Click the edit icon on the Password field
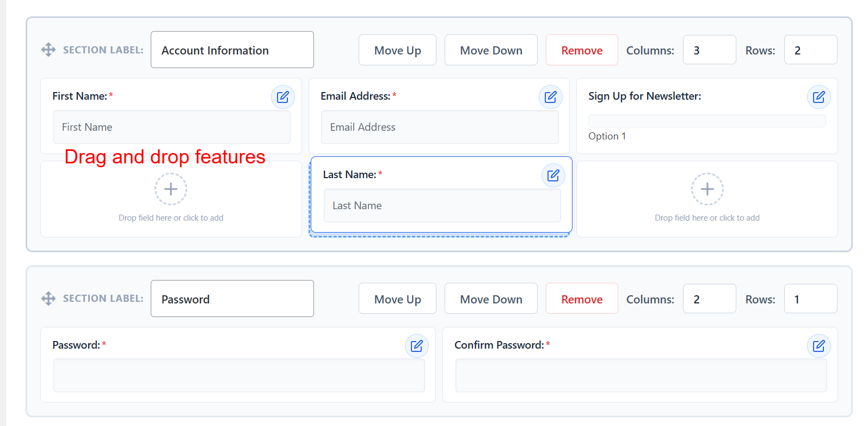 [x=417, y=346]
